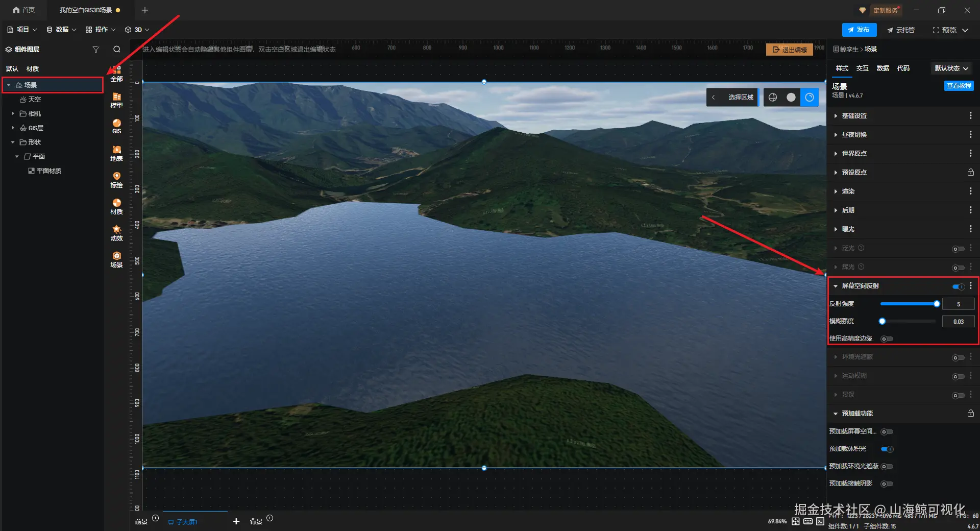The width and height of the screenshot is (980, 531).
Task: Click the lock icon on 预设原点
Action: click(970, 173)
